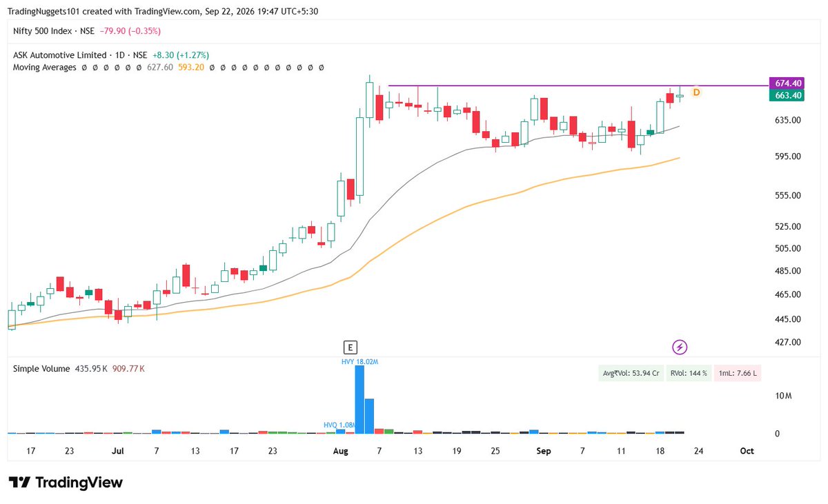Select the purple 674.40 price label
This screenshot has height=504, width=828.
786,83
